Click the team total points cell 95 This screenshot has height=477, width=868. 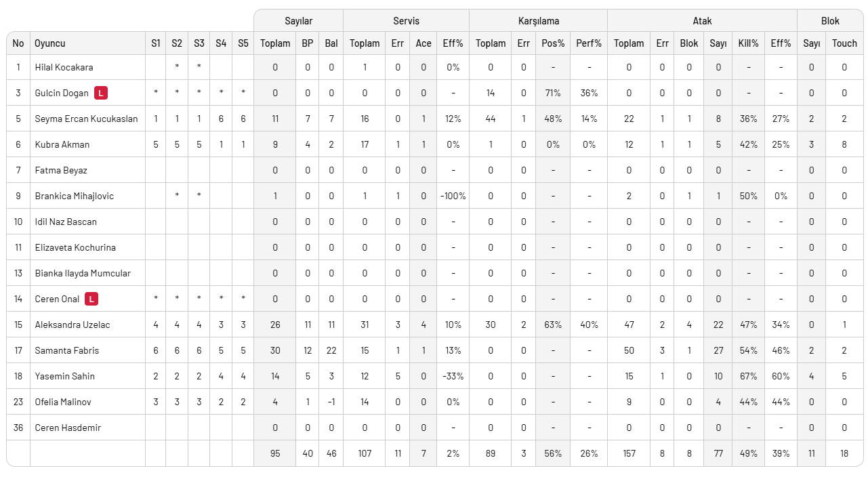click(x=275, y=453)
